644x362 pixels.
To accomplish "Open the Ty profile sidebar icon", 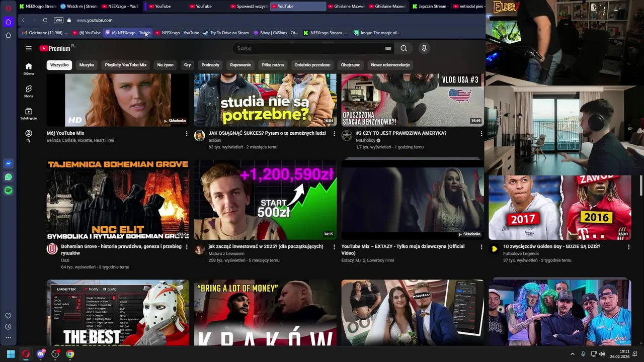I will click(29, 136).
